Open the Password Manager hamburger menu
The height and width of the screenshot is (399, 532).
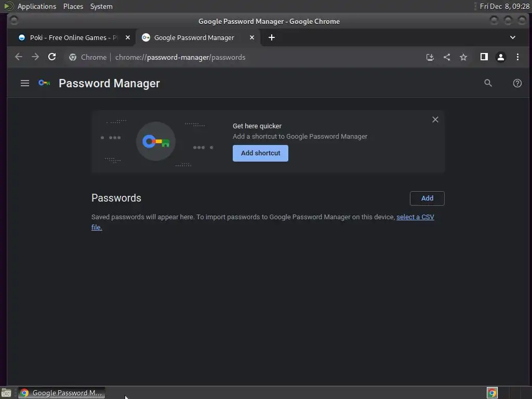(x=25, y=83)
